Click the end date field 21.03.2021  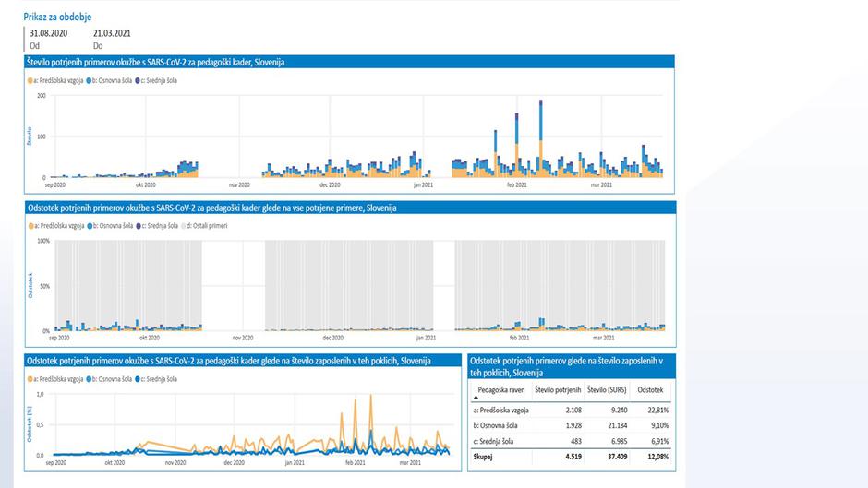coord(112,33)
